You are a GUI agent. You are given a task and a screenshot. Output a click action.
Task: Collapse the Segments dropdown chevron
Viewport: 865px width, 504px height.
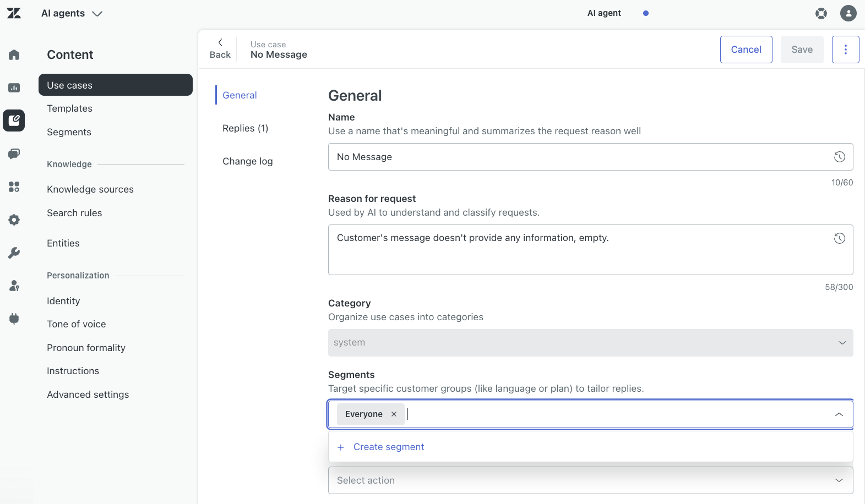[x=839, y=414]
